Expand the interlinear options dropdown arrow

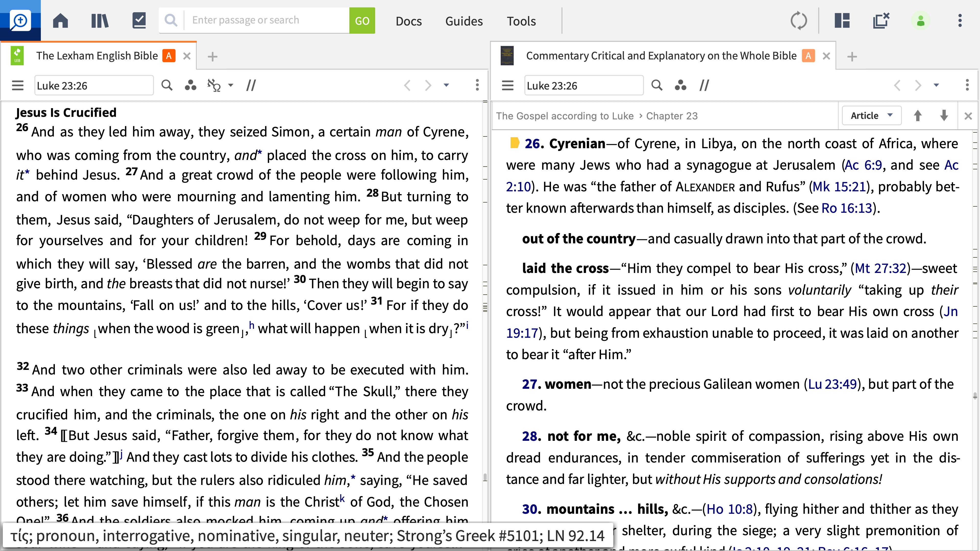pyautogui.click(x=230, y=85)
